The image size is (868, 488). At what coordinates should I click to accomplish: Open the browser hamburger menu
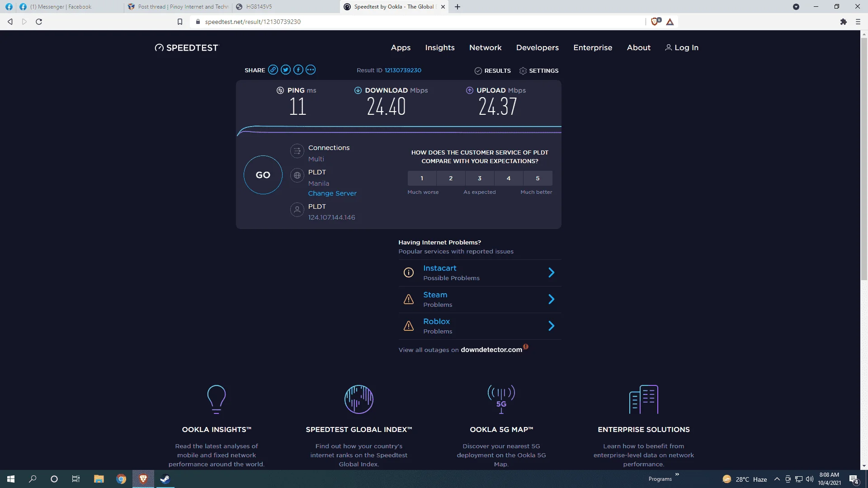click(x=858, y=22)
